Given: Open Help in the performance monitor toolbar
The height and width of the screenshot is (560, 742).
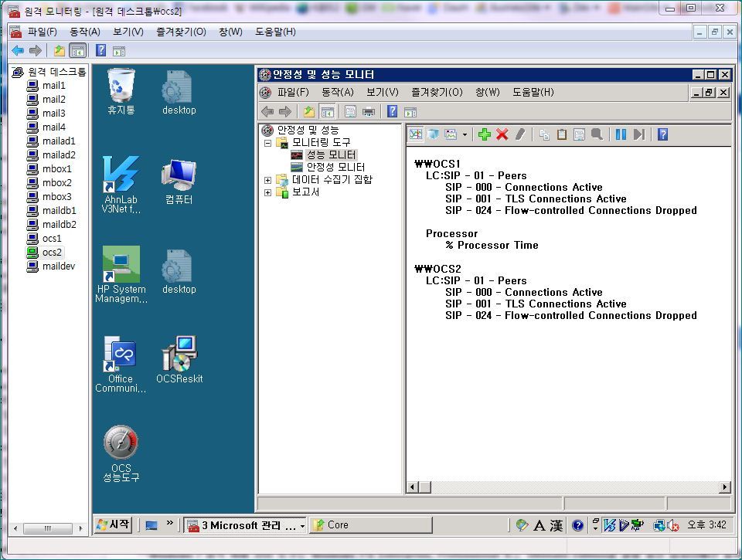Looking at the screenshot, I should pos(663,135).
